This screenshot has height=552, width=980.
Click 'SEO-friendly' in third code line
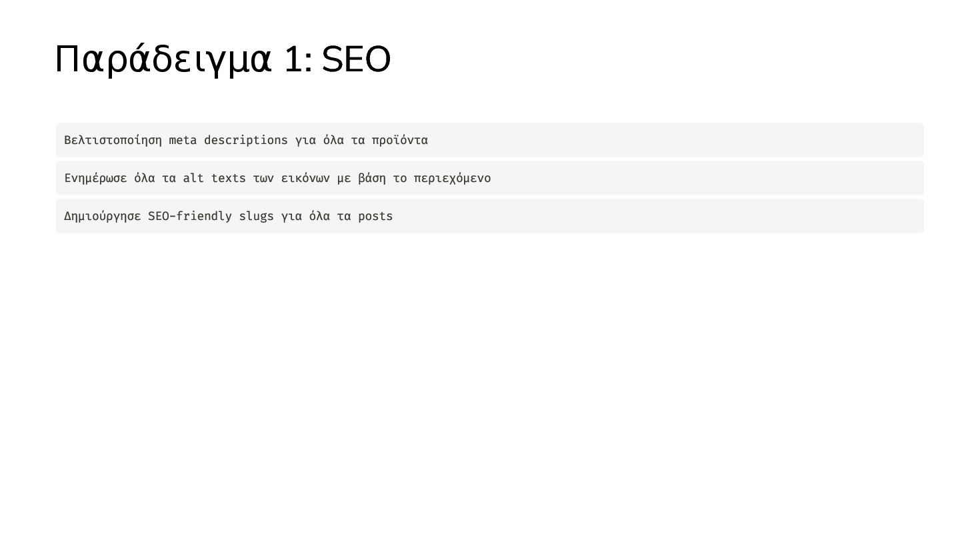pyautogui.click(x=189, y=216)
